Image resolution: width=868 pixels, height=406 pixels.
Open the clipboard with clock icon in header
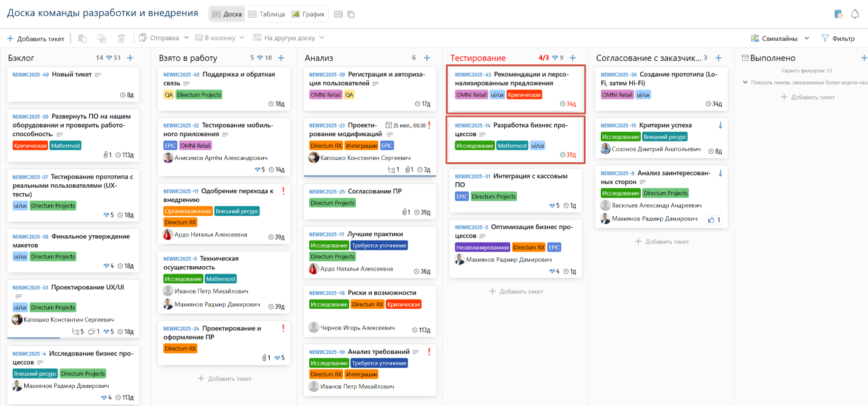pos(838,14)
